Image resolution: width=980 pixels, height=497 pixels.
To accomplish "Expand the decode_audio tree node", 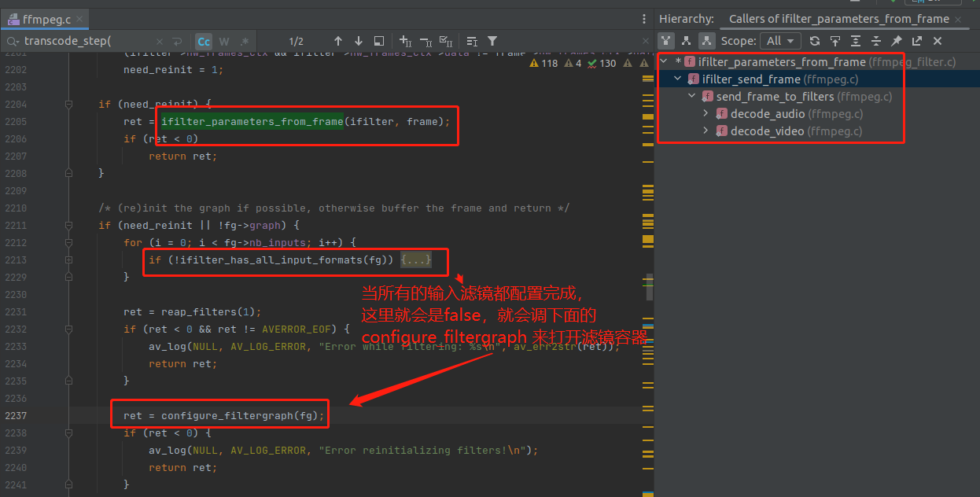I will click(x=706, y=114).
